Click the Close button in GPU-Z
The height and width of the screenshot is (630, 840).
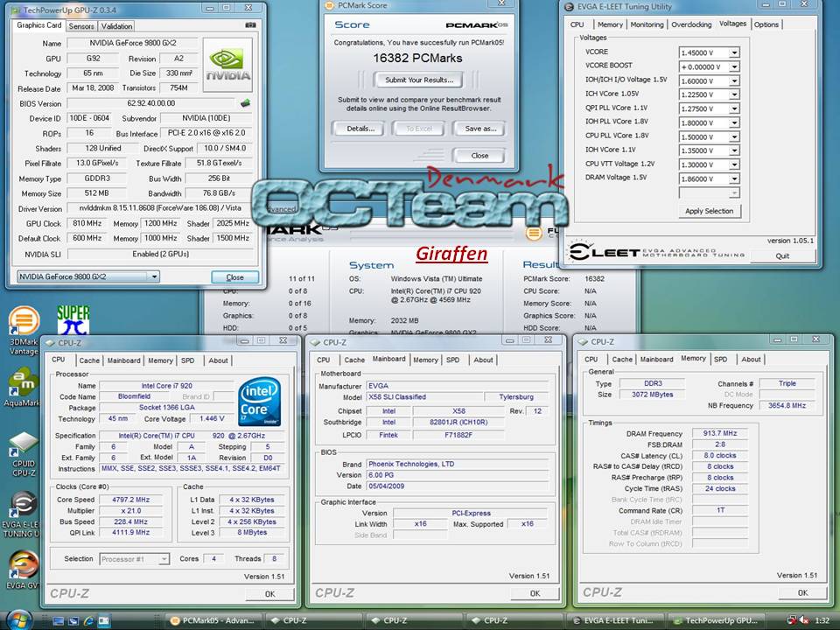[x=234, y=277]
